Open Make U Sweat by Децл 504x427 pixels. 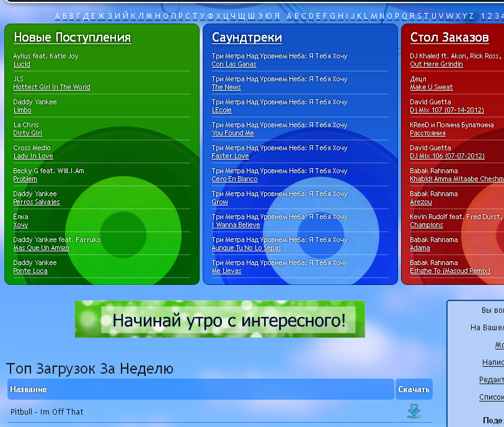(431, 88)
